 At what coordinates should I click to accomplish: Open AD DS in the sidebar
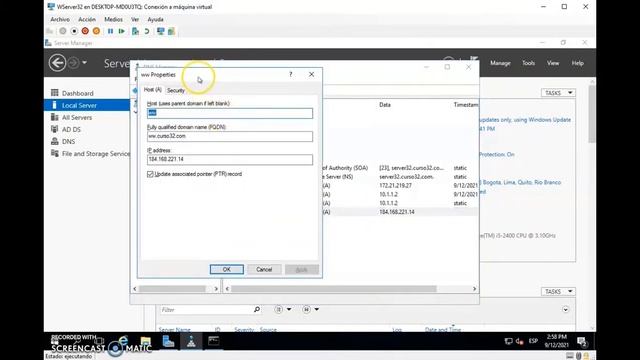[71, 129]
